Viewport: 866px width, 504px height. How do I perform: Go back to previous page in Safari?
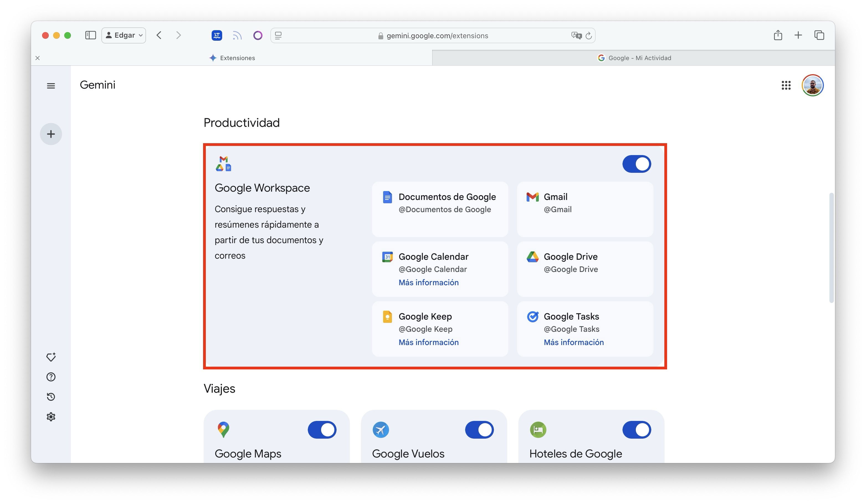(x=159, y=35)
